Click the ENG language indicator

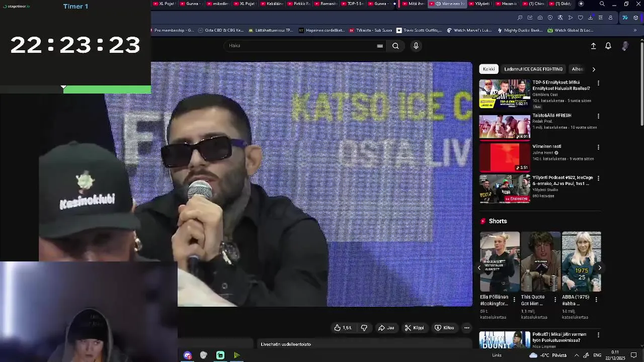[x=597, y=355]
